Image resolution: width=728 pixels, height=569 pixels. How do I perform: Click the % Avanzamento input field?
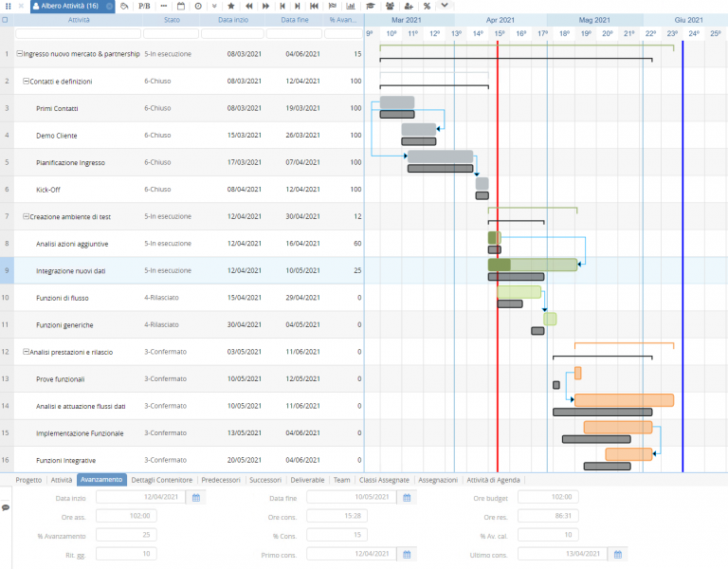coord(126,535)
